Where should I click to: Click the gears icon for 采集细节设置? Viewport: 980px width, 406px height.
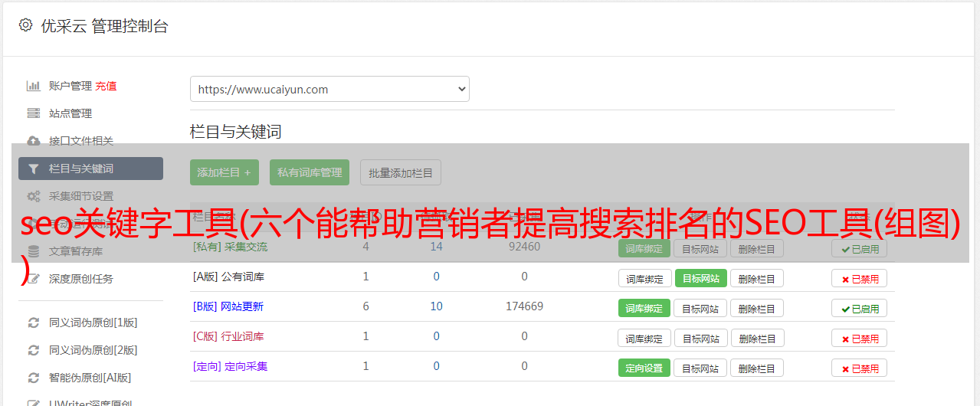coord(34,196)
